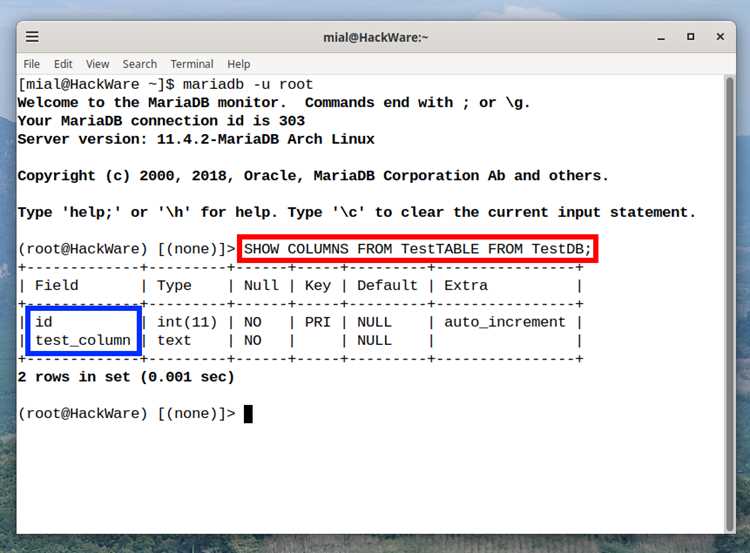Click the test_column field name
Image resolution: width=750 pixels, height=553 pixels.
click(x=83, y=340)
